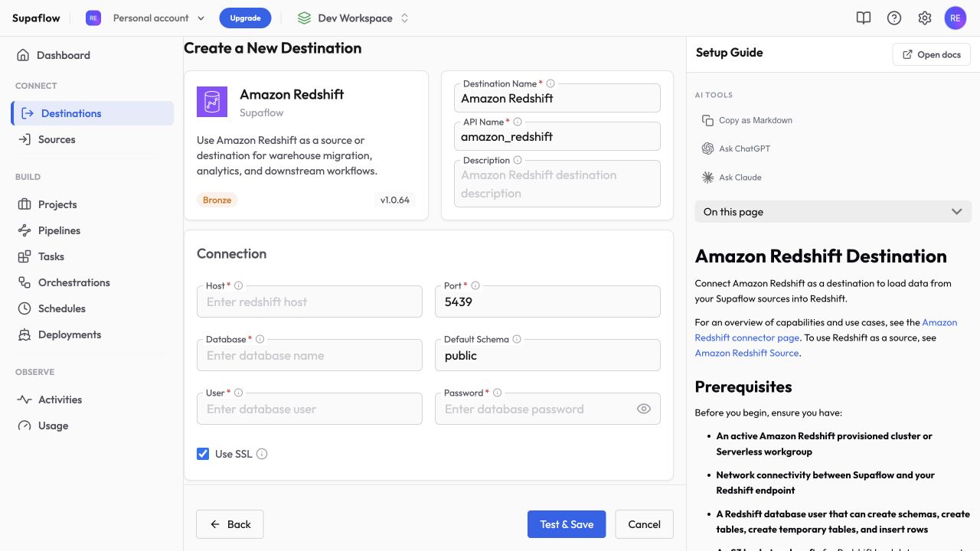Click the Claude logo icon
Screen dimensions: 980x551
tap(707, 177)
